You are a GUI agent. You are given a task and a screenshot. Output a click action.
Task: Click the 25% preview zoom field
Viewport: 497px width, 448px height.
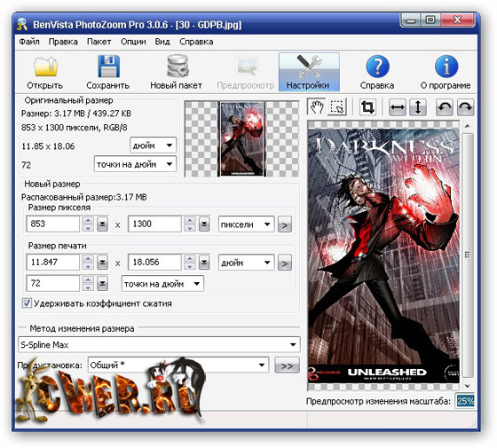click(x=465, y=401)
